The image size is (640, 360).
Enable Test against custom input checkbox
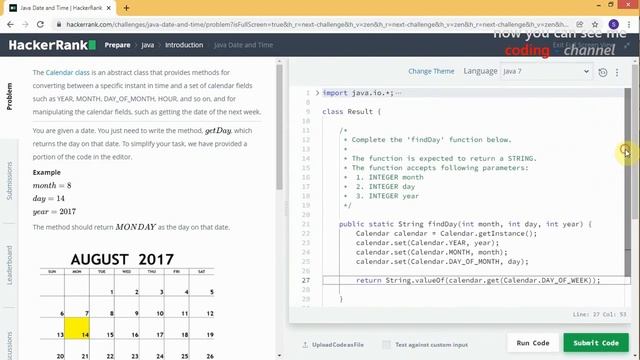(386, 345)
